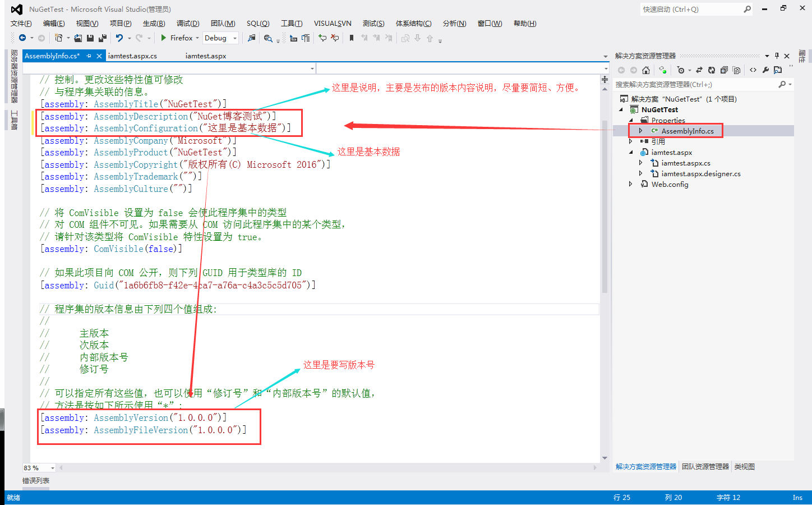Click the editor horizontal scrollbar track

tap(327, 467)
